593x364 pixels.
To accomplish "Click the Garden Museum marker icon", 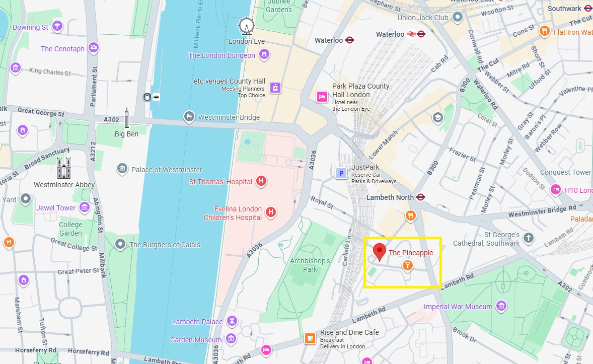I will 231,338.
